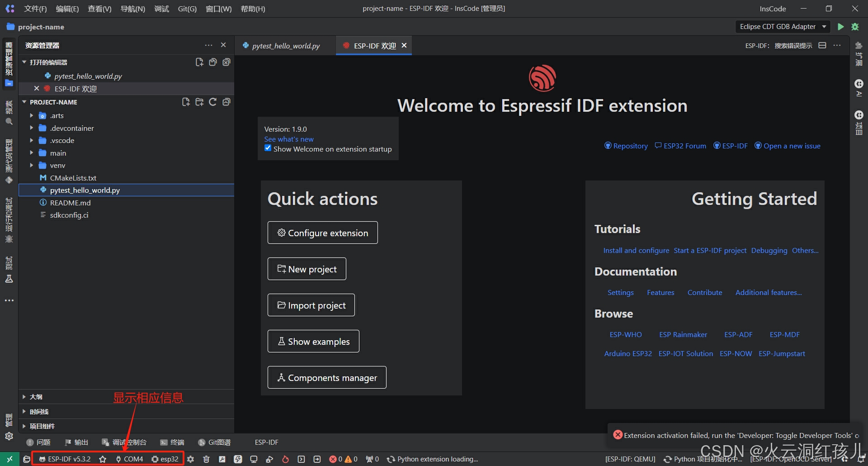Toggle Show Welcome on extension startup checkbox

[268, 148]
